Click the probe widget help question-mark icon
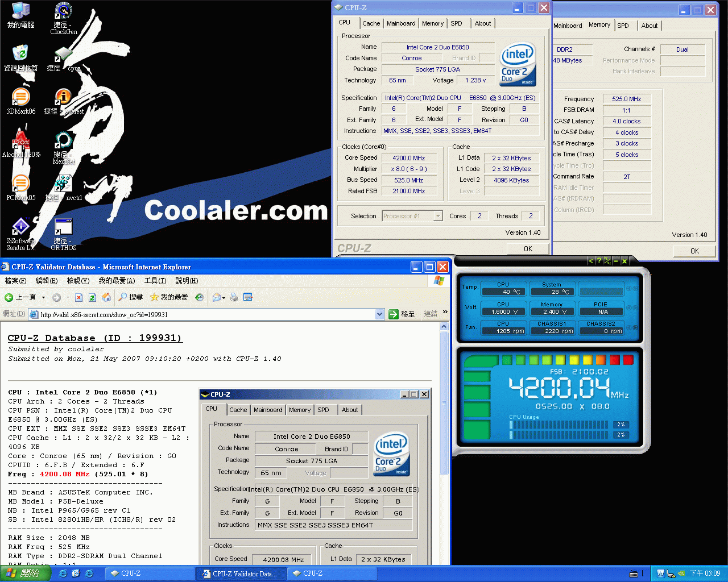This screenshot has height=582, width=728. pos(599,261)
